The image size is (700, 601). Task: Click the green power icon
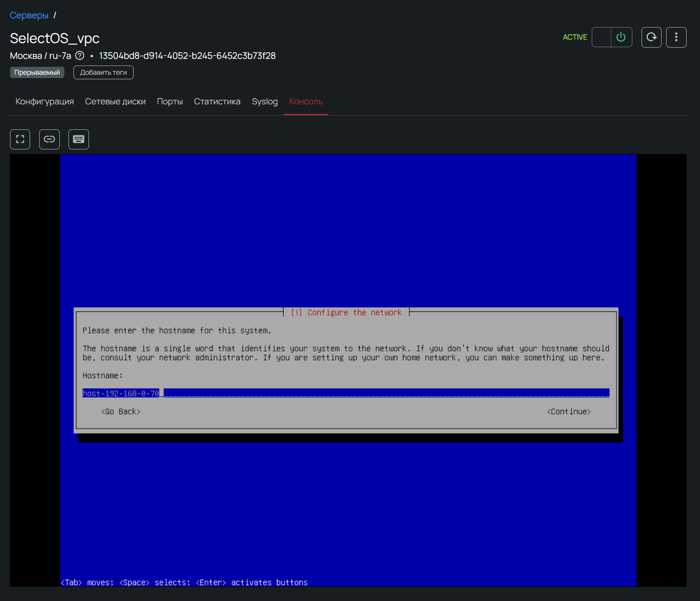pyautogui.click(x=621, y=38)
